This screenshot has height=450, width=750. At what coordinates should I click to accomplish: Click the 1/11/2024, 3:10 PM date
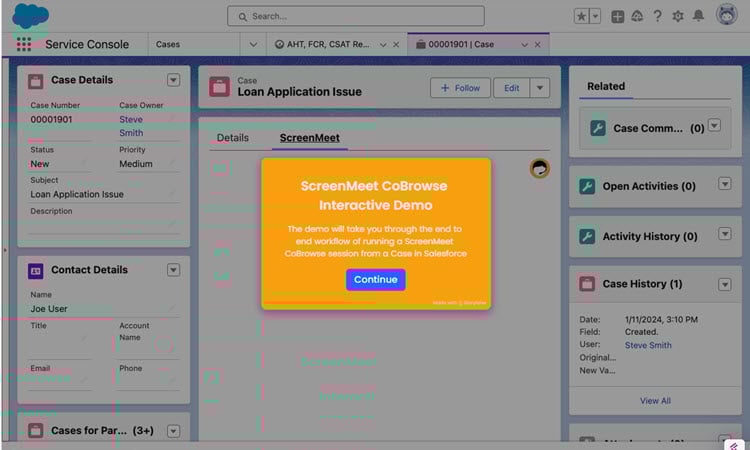(661, 319)
